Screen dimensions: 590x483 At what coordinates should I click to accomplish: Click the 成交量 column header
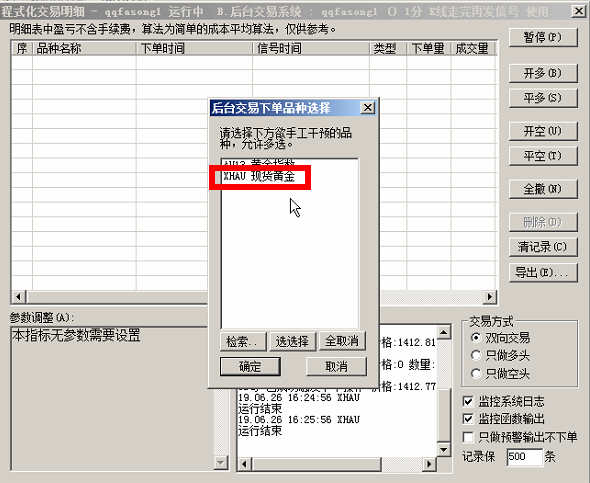[473, 49]
